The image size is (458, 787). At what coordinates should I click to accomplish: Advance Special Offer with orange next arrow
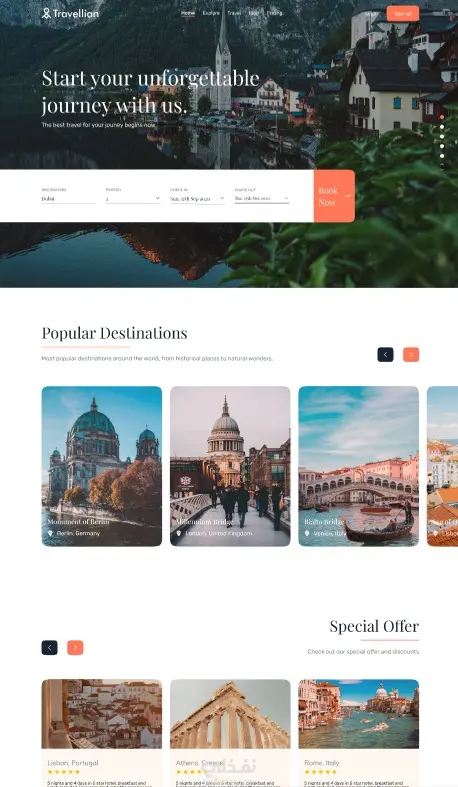(x=75, y=647)
